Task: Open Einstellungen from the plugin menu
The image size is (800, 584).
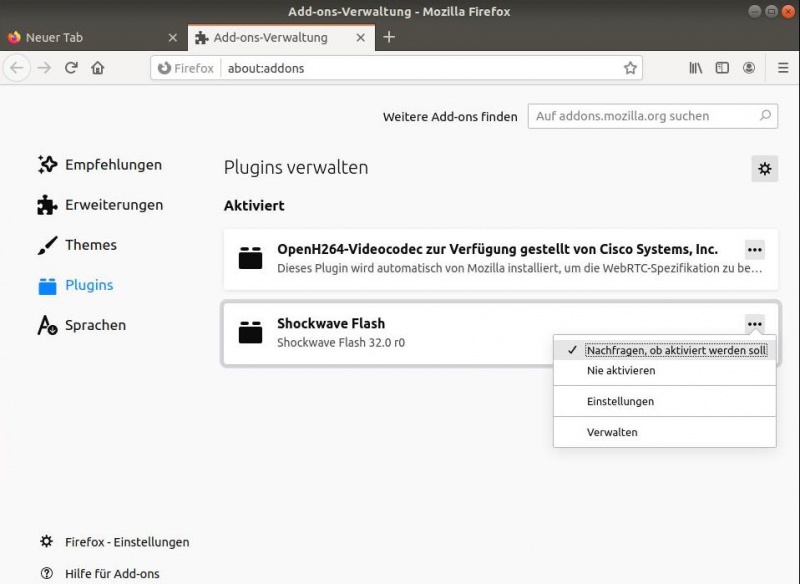Action: 665,401
